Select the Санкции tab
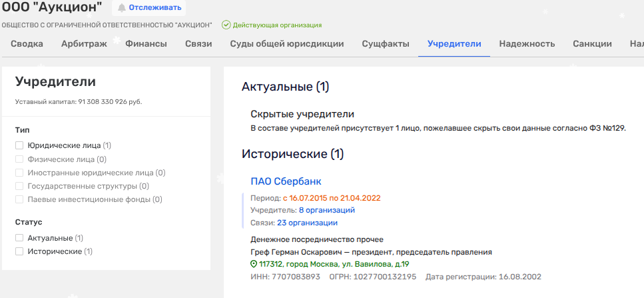The height and width of the screenshot is (298, 644). tap(592, 44)
